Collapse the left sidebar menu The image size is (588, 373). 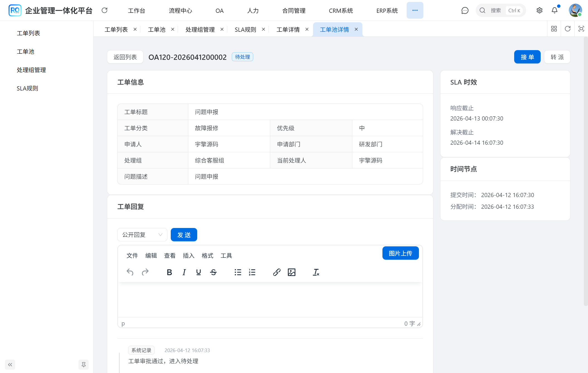click(10, 364)
